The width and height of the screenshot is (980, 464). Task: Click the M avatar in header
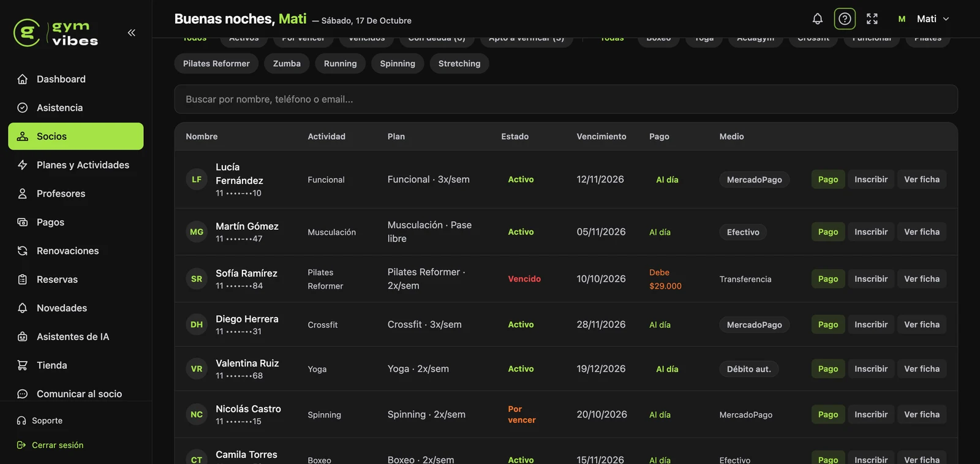(x=902, y=19)
